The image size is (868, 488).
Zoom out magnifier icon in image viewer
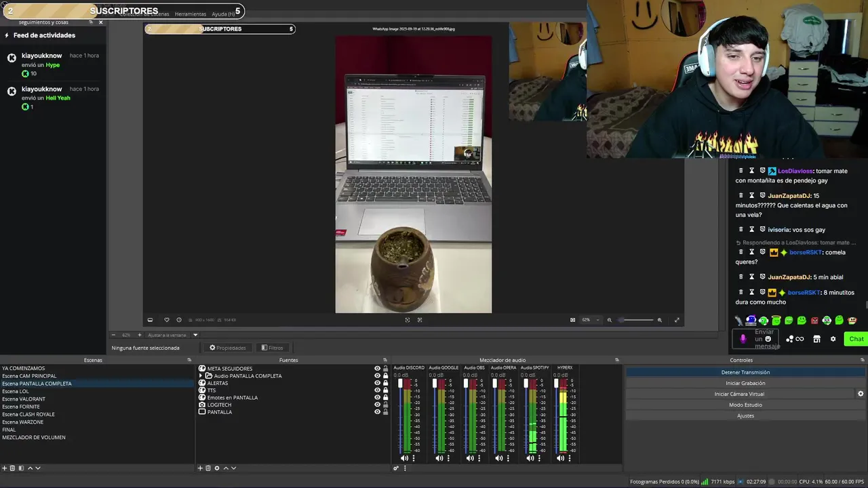coord(609,320)
